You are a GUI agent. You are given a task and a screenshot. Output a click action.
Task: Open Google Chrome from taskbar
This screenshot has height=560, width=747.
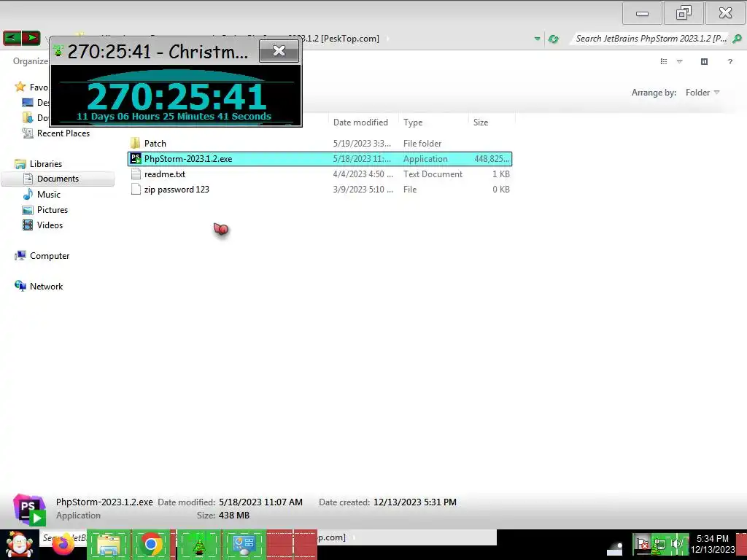click(152, 544)
